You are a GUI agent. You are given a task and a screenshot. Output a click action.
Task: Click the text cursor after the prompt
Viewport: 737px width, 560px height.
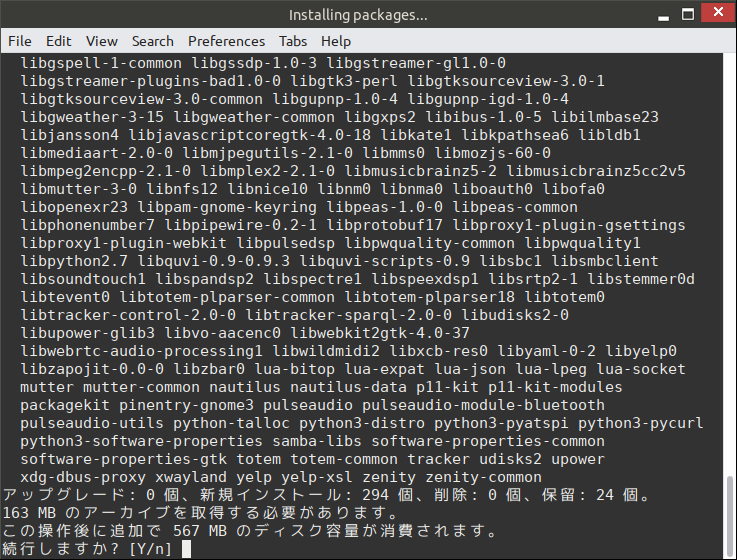click(186, 549)
